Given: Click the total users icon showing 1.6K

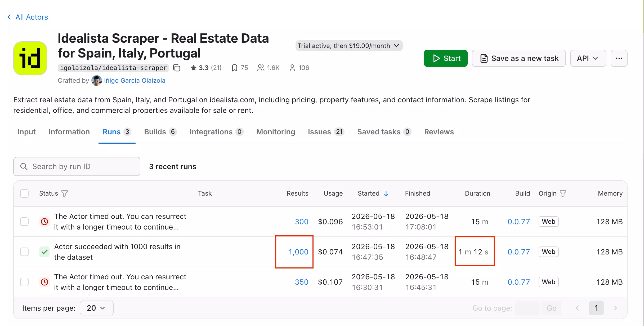Looking at the screenshot, I should [x=261, y=68].
